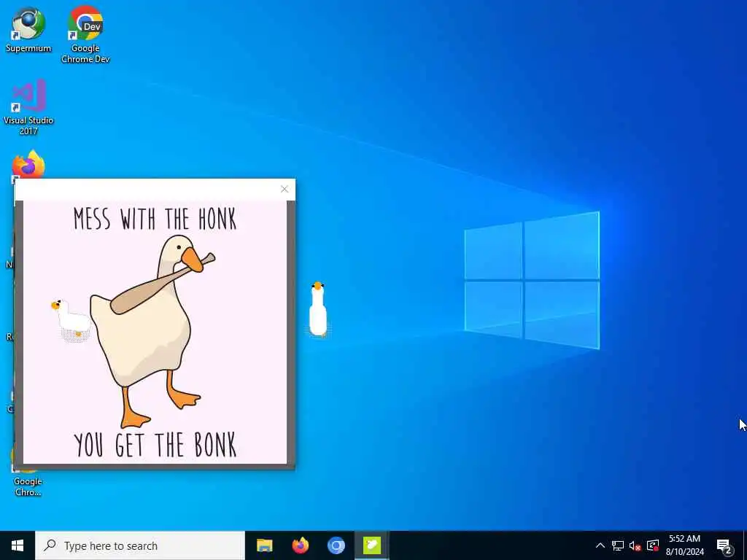The image size is (747, 560).
Task: Click the muted volume icon in the tray
Action: tap(635, 545)
